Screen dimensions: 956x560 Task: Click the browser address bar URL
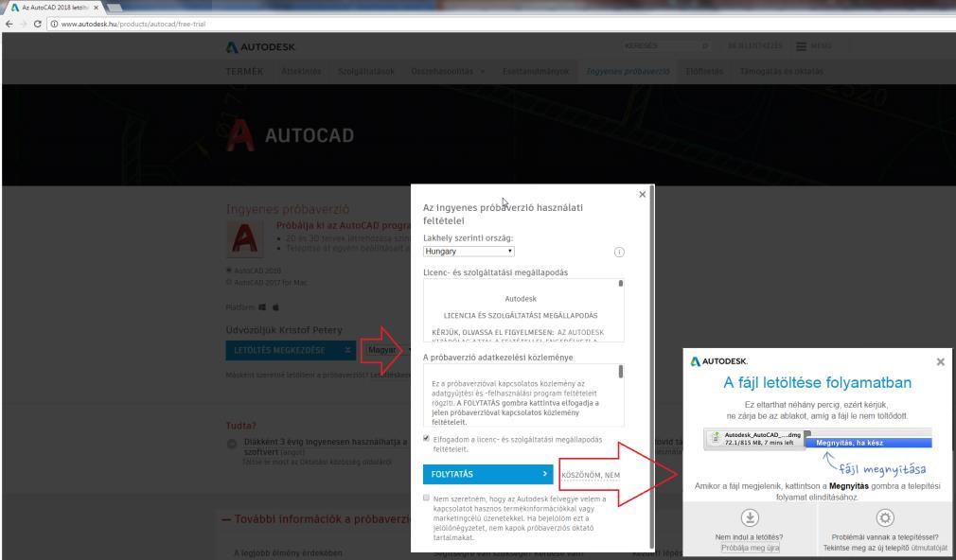(133, 24)
